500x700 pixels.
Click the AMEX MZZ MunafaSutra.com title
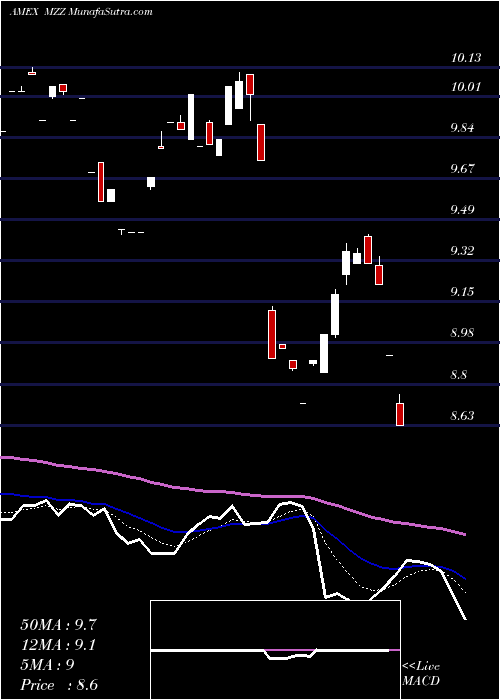point(81,12)
